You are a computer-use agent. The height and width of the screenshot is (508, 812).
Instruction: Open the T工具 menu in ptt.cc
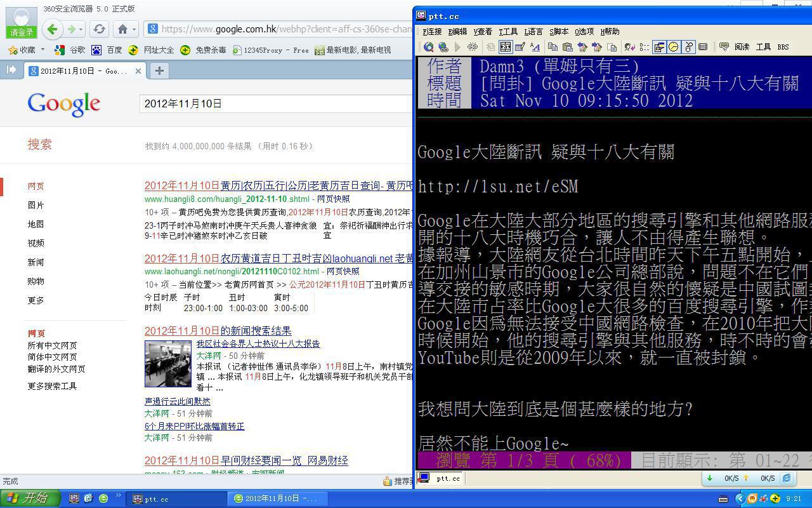tap(508, 32)
